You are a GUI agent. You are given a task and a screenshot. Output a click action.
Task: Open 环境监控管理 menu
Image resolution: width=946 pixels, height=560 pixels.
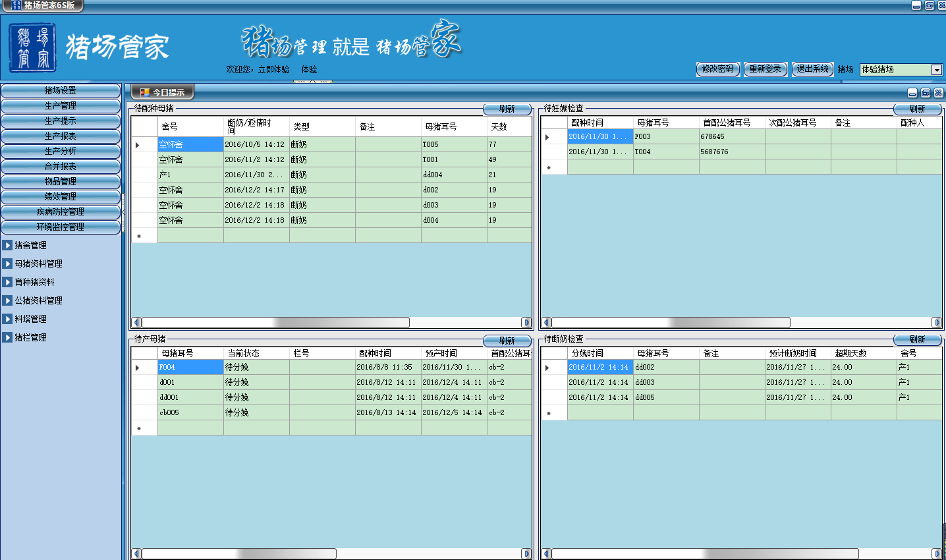pyautogui.click(x=61, y=227)
